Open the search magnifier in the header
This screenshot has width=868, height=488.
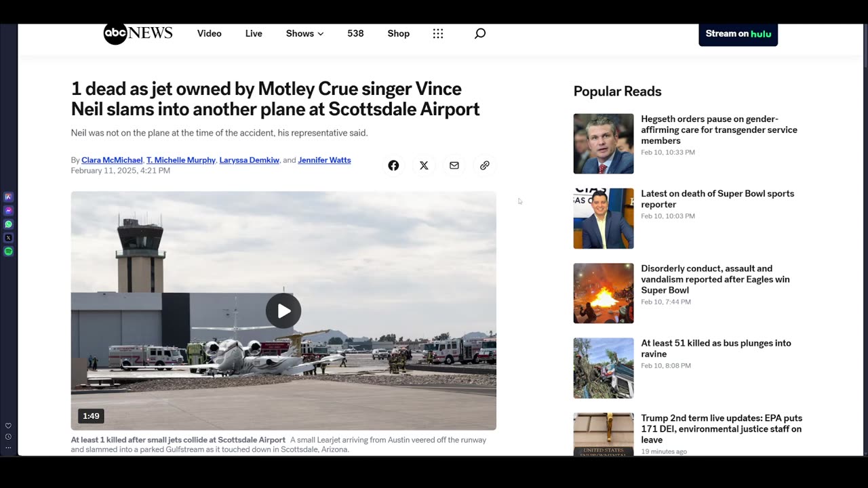[480, 33]
